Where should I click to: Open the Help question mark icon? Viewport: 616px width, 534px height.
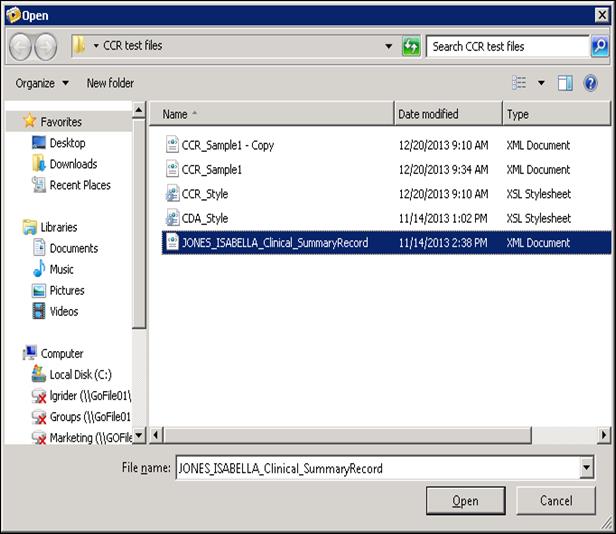(x=591, y=83)
